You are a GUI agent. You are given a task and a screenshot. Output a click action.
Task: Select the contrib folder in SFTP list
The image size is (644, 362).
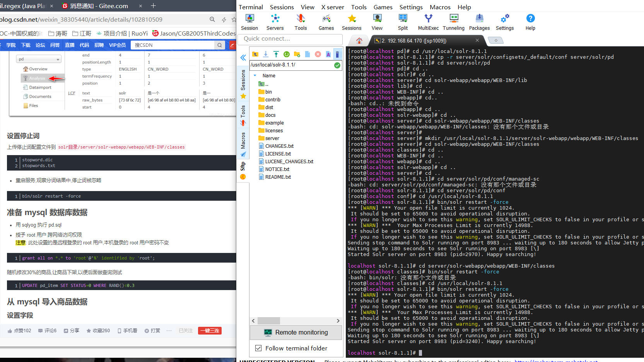[269, 99]
